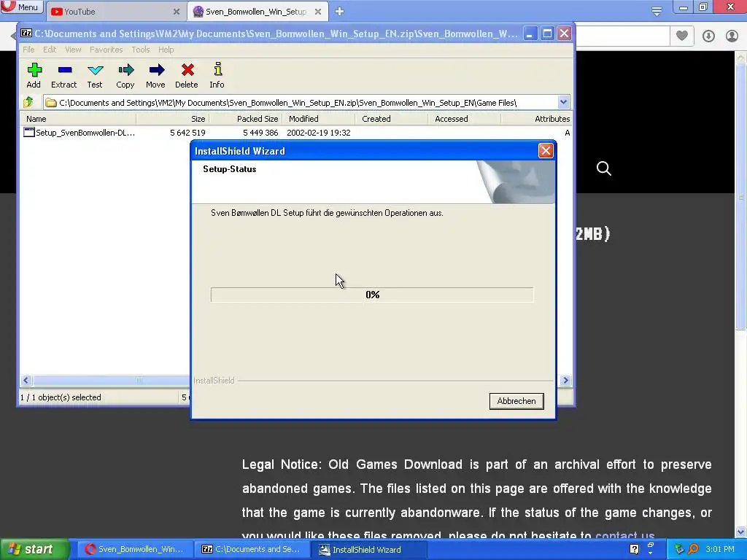Close the YouTube tab

[177, 12]
